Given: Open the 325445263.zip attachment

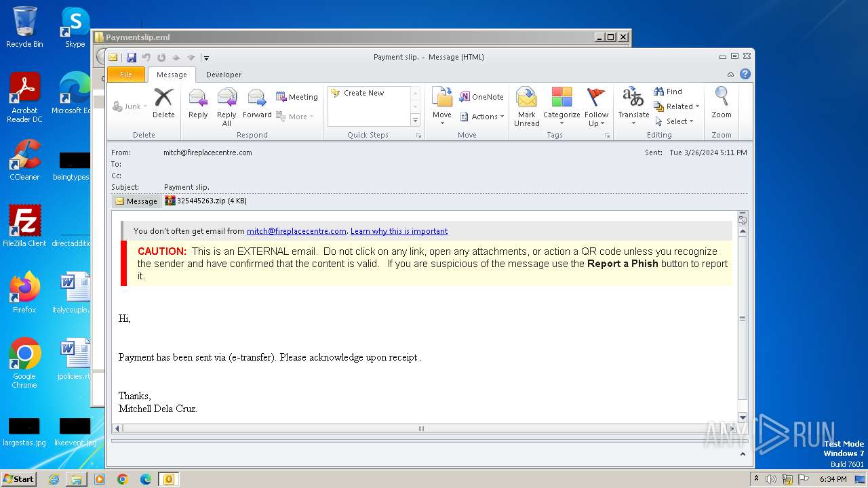Looking at the screenshot, I should click(x=205, y=201).
